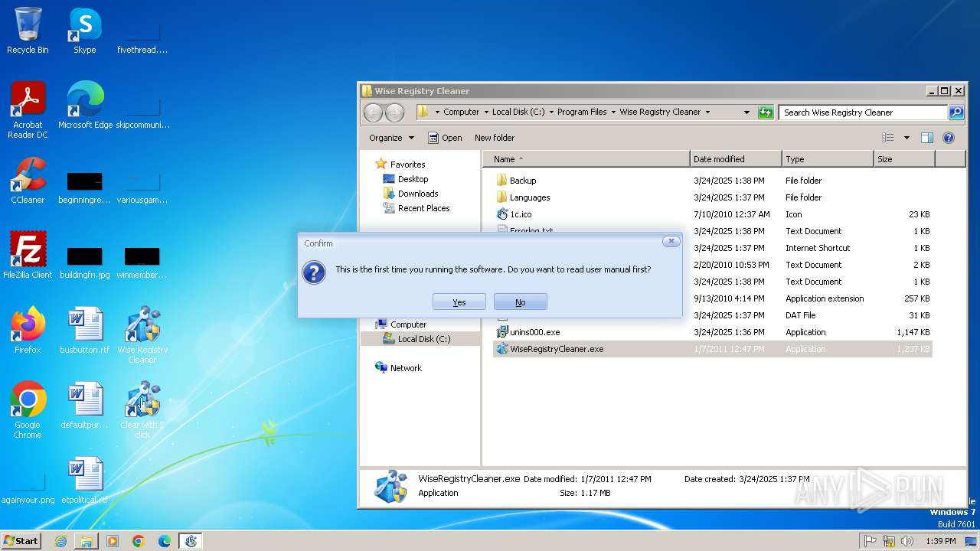
Task: Launch FileZilla Client desktop icon
Action: (28, 255)
